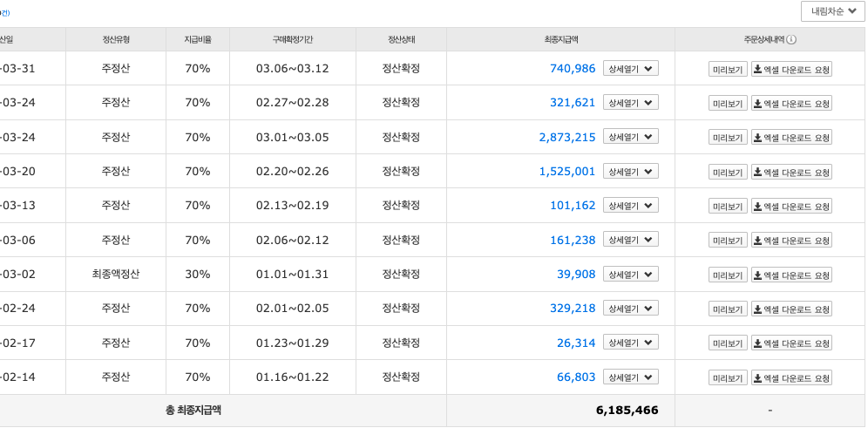Open 상세열기 in the 66,803 row

click(x=630, y=377)
